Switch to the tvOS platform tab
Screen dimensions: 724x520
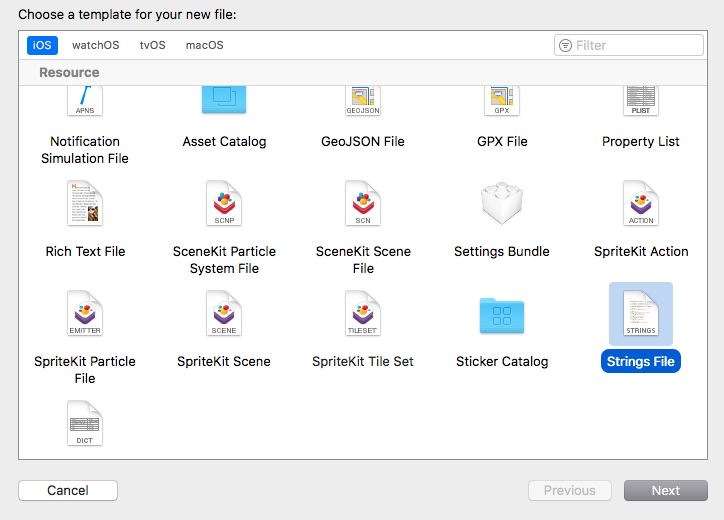point(152,45)
